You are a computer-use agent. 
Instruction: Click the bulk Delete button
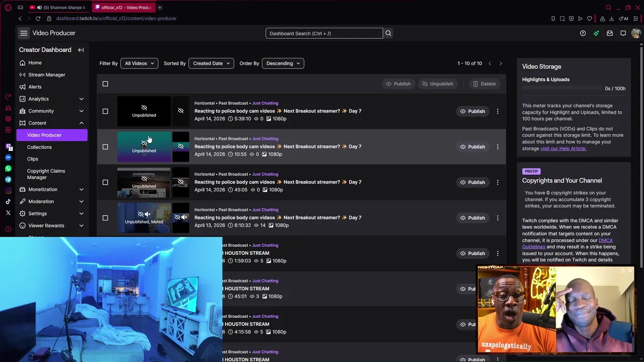485,84
